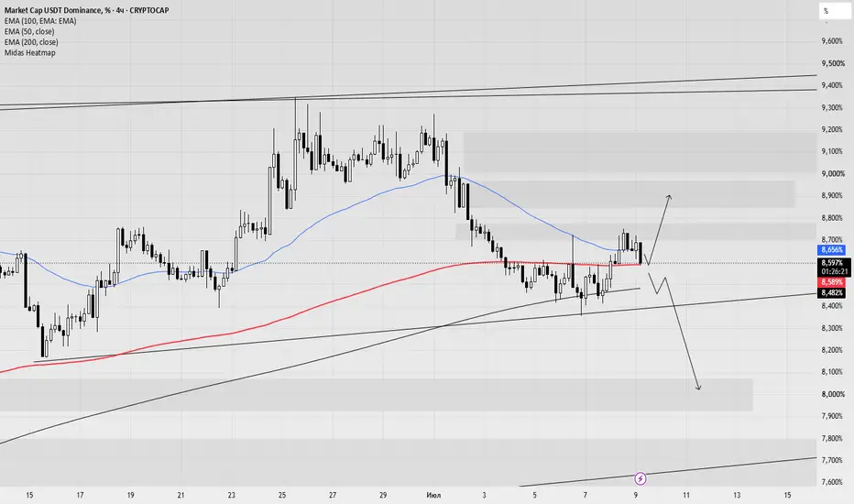Select the Midas Heatmap indicator legend
Image resolution: width=854 pixels, height=504 pixels.
(x=30, y=53)
